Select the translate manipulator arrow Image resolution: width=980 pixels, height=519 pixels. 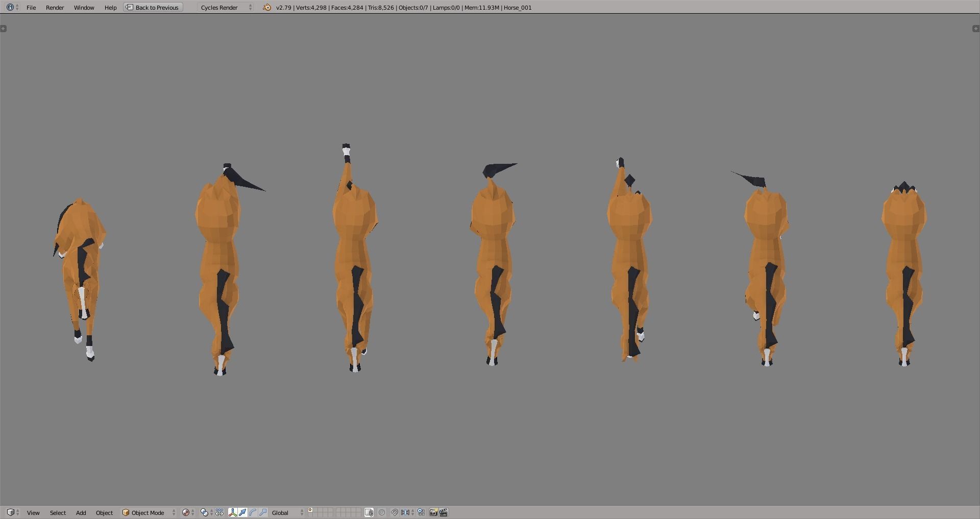pyautogui.click(x=242, y=513)
